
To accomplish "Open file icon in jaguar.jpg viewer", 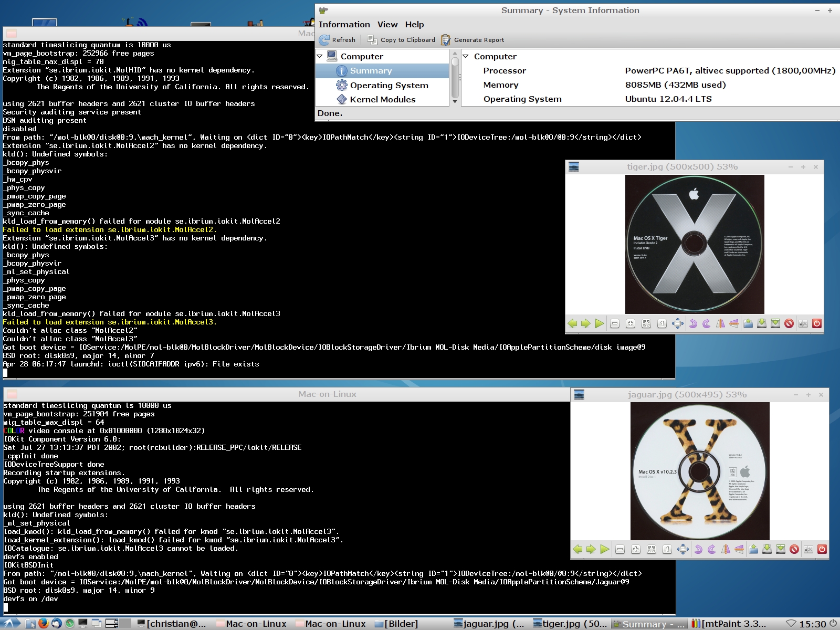I will (753, 550).
